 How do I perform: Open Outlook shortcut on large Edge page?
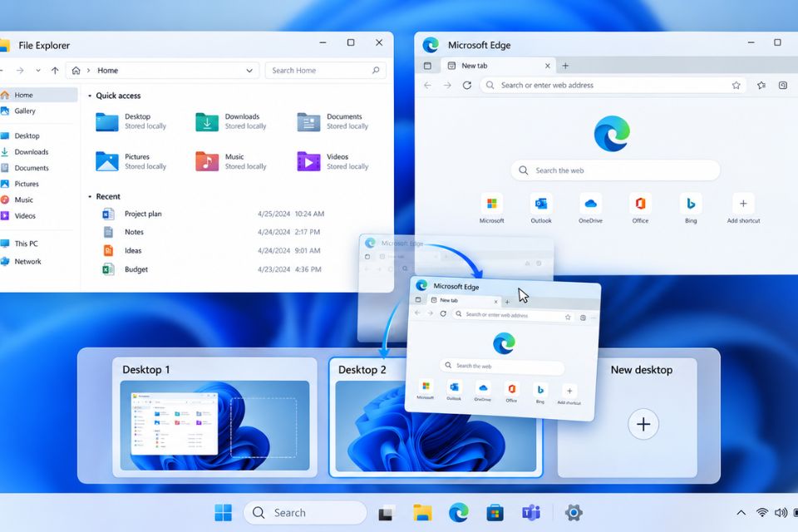pos(541,208)
